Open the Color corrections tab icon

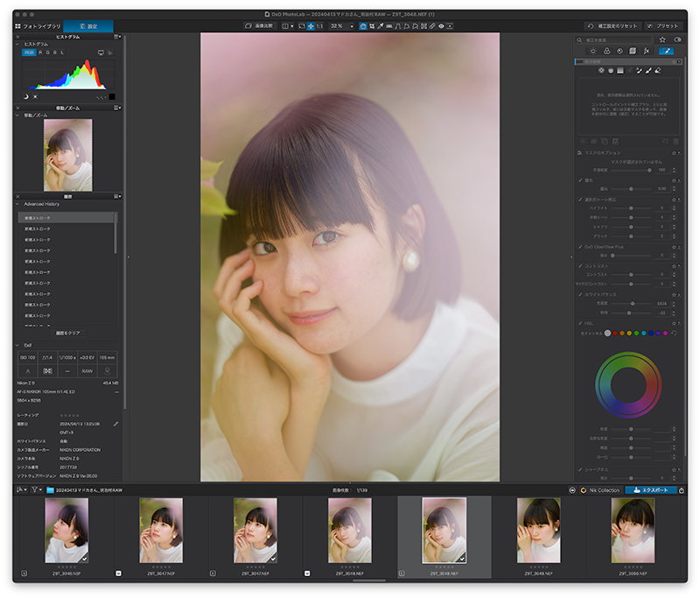tap(606, 51)
